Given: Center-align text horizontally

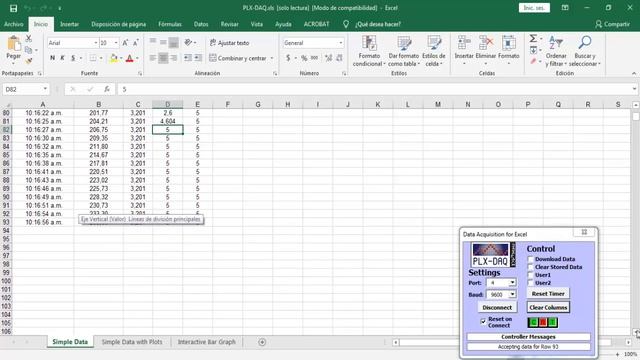Looking at the screenshot, I should coord(163,58).
